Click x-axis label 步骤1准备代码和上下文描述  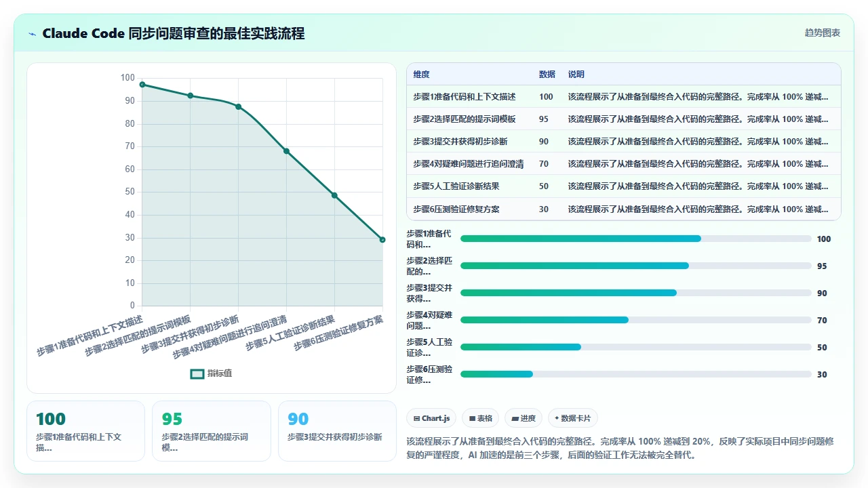[x=90, y=336]
